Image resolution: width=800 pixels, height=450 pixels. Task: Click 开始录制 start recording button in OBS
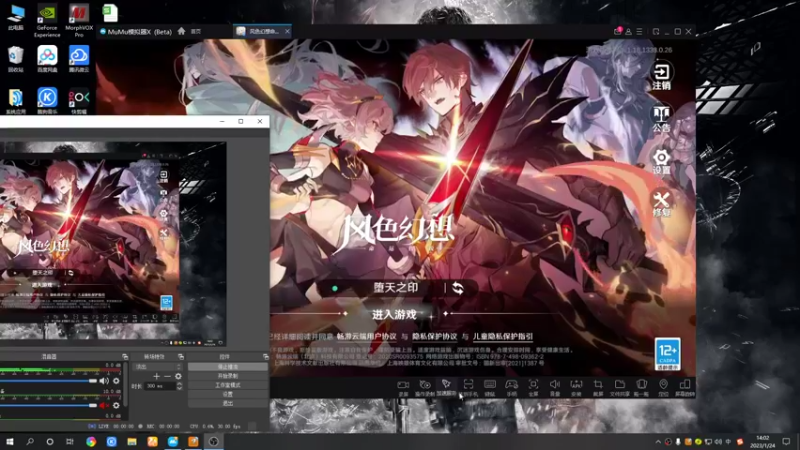(228, 376)
